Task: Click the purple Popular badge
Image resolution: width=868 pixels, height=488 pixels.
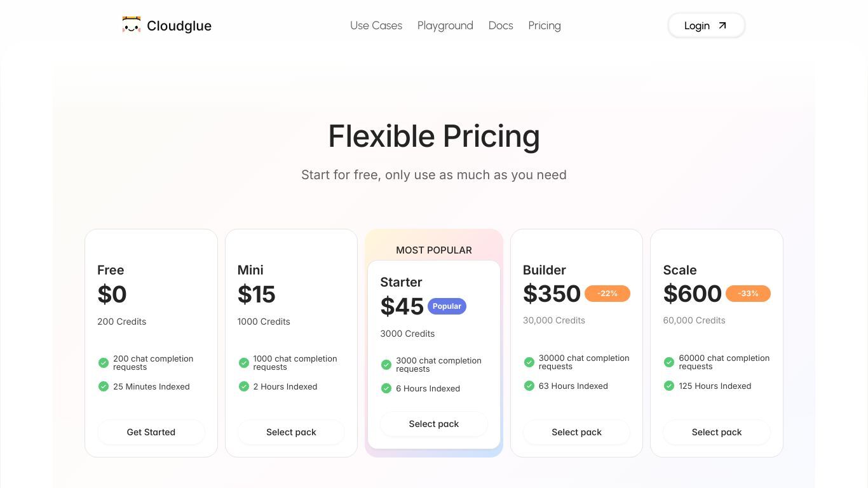Action: click(x=447, y=306)
